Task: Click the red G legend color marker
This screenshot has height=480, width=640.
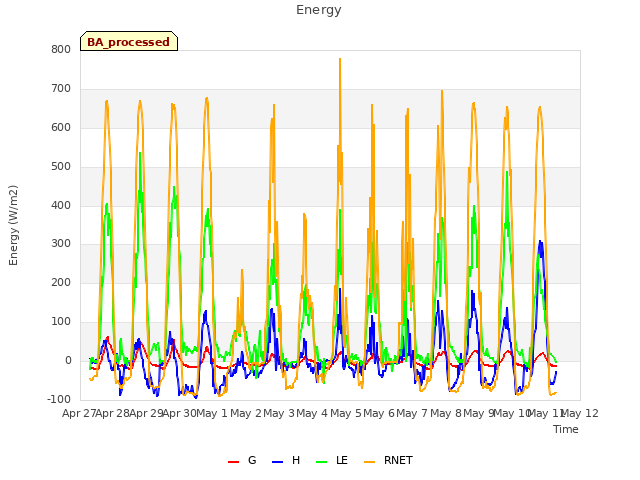Action: 233,462
